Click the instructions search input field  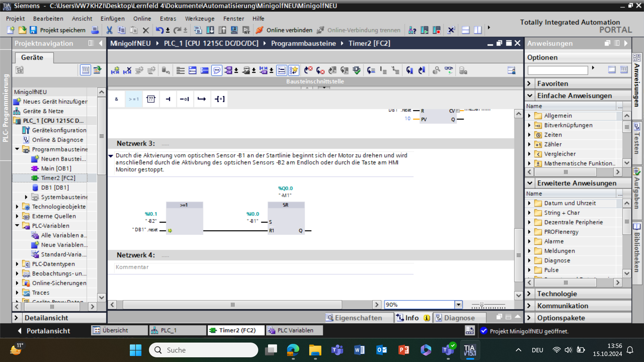coord(557,70)
